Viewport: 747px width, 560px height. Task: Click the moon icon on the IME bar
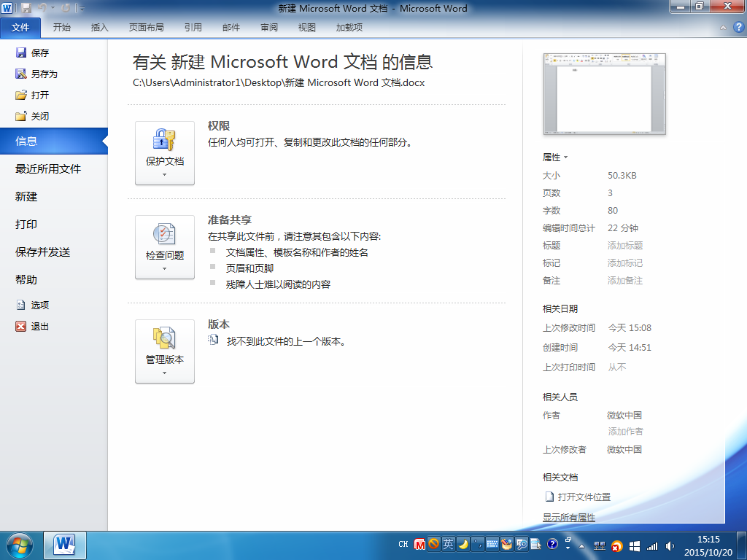[x=462, y=544]
